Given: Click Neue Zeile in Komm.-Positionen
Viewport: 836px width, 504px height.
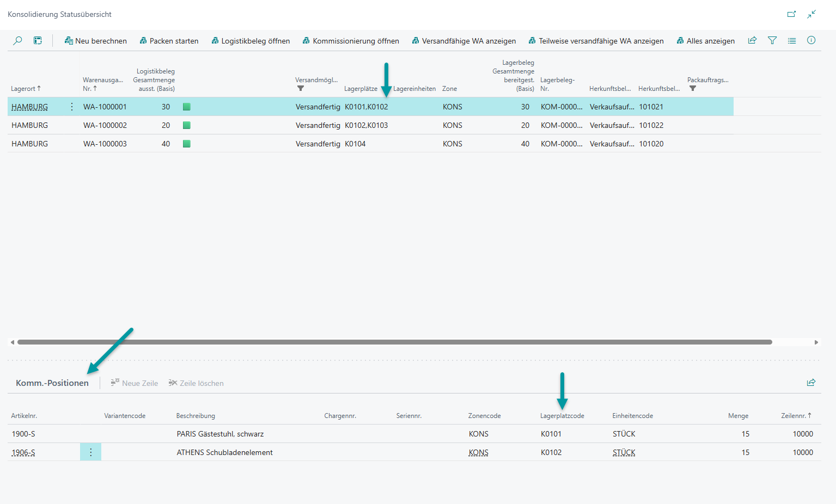Looking at the screenshot, I should pos(135,383).
